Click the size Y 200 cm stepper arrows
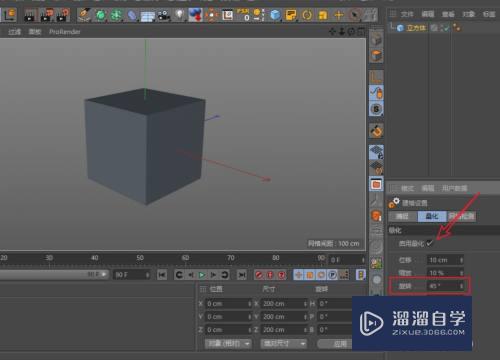The image size is (500, 360). coord(305,317)
